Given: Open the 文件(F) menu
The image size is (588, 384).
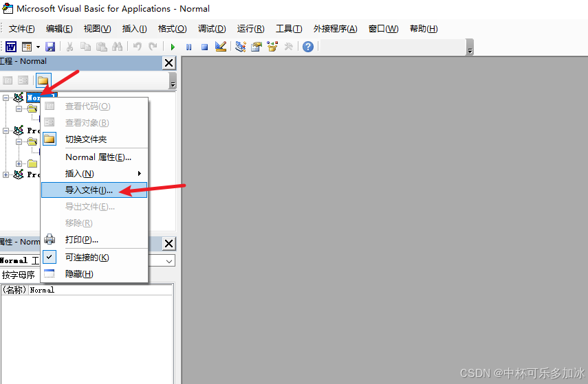Looking at the screenshot, I should (21, 29).
